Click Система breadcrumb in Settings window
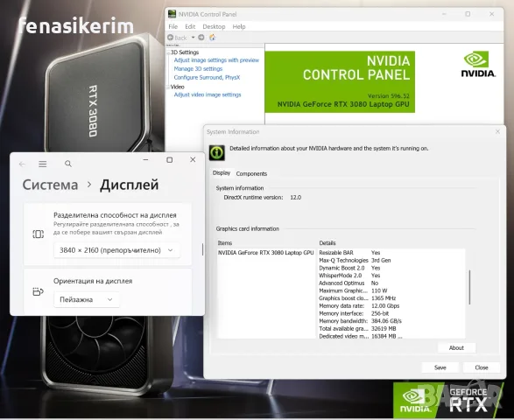514x420 pixels. click(50, 185)
